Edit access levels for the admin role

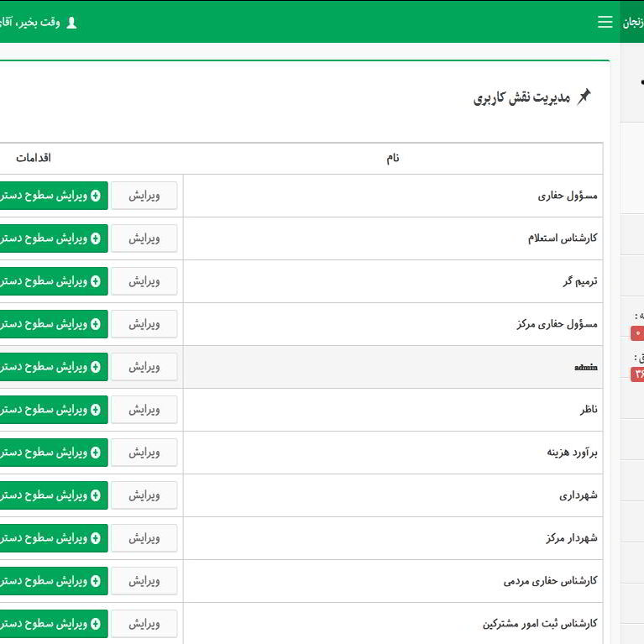[x=50, y=367]
